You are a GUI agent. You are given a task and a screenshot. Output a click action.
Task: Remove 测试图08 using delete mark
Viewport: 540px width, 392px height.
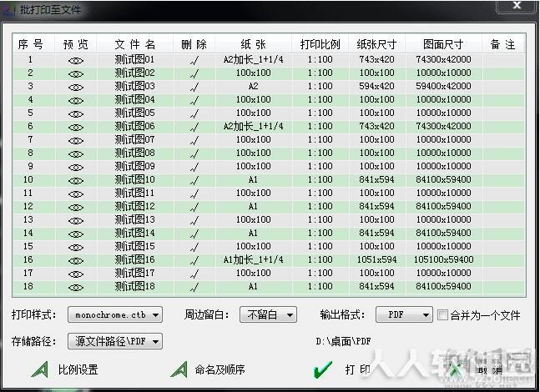[194, 154]
